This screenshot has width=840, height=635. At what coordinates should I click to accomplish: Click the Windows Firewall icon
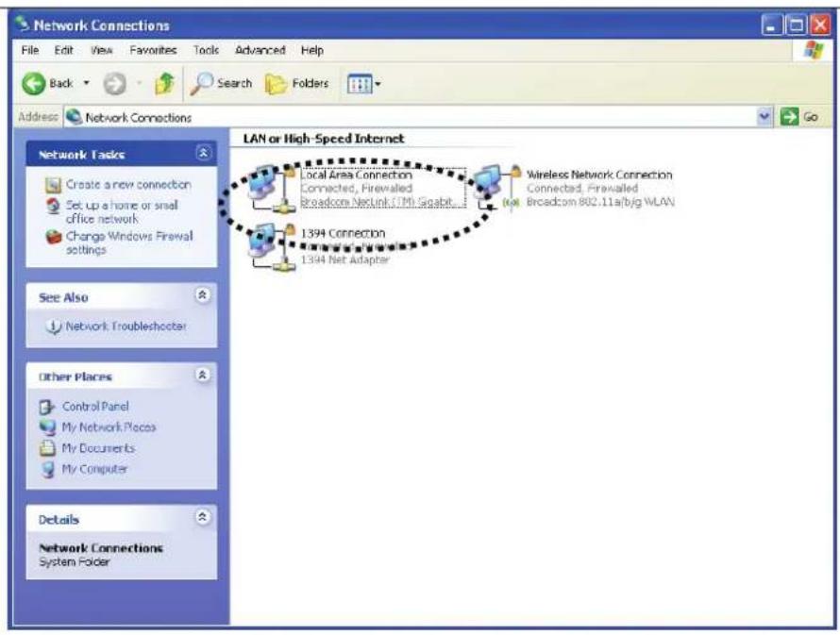point(54,236)
